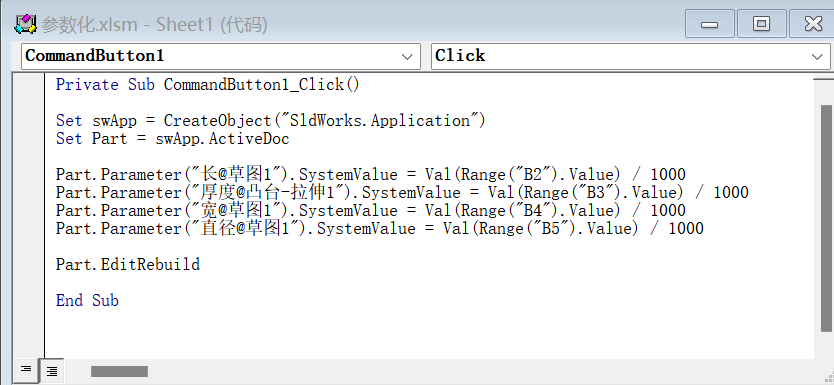Close the Sheet1 code window
834x385 pixels.
click(x=812, y=24)
